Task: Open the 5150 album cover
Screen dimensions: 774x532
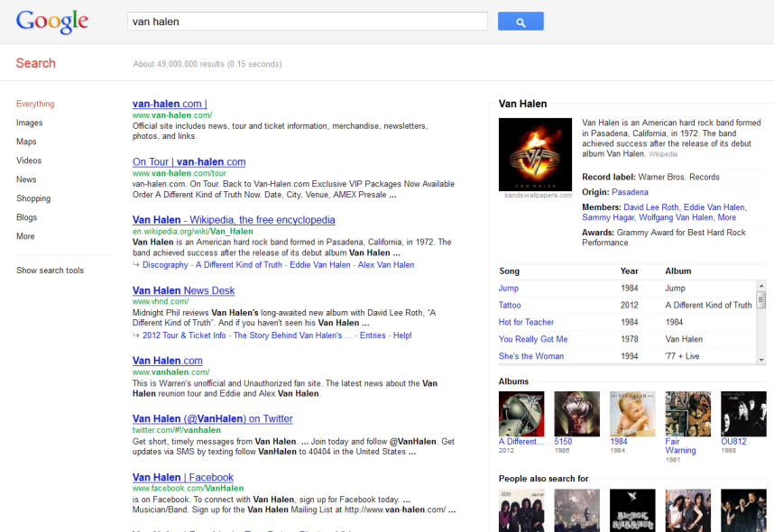Action: tap(577, 414)
